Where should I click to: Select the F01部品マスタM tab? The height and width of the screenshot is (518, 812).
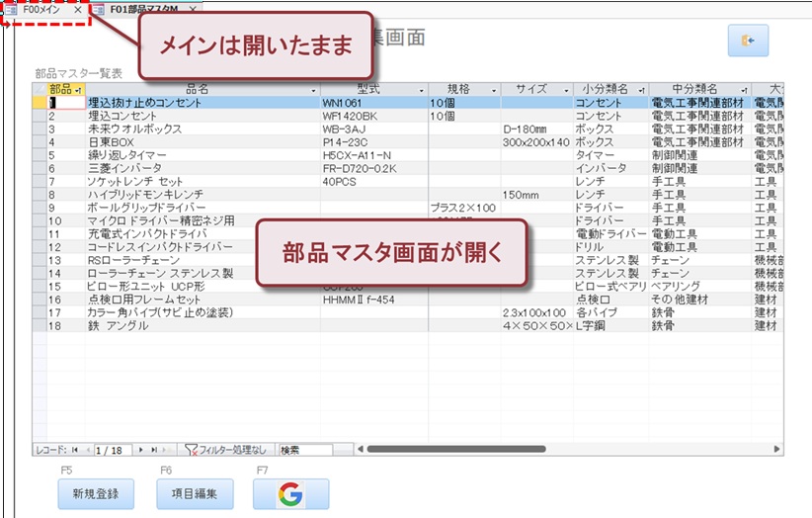coord(138,9)
